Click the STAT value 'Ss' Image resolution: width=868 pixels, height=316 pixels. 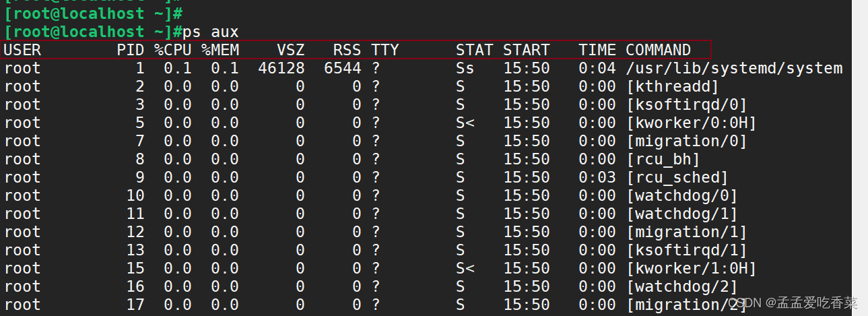[x=465, y=68]
